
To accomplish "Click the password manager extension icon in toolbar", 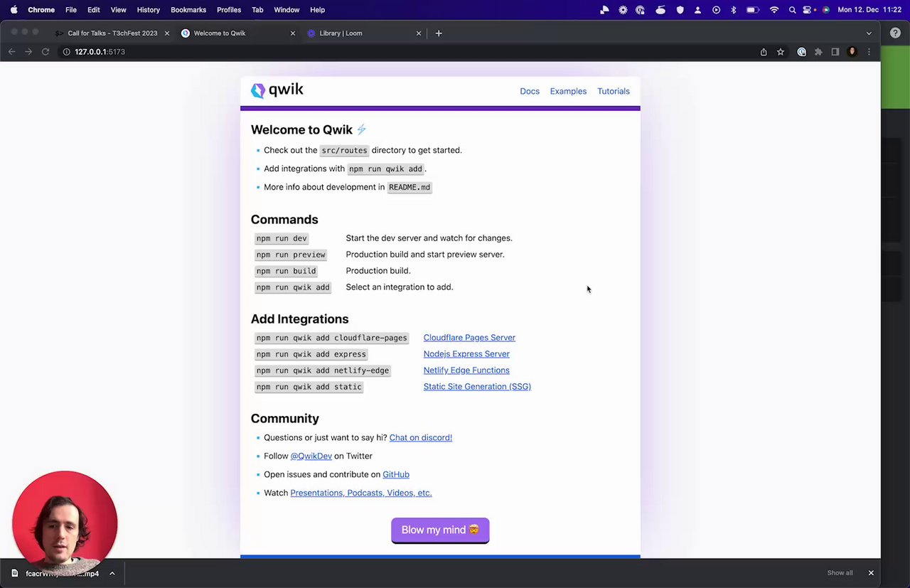I will [x=801, y=52].
